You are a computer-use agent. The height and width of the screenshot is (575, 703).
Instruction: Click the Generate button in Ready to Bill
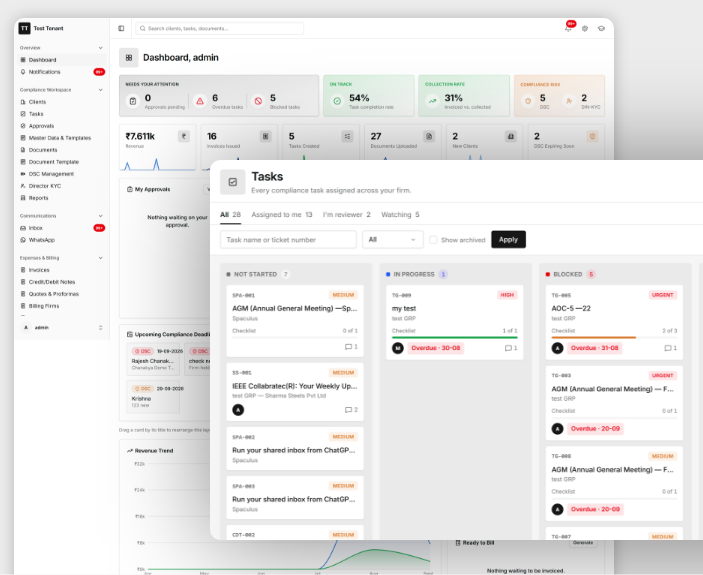583,543
